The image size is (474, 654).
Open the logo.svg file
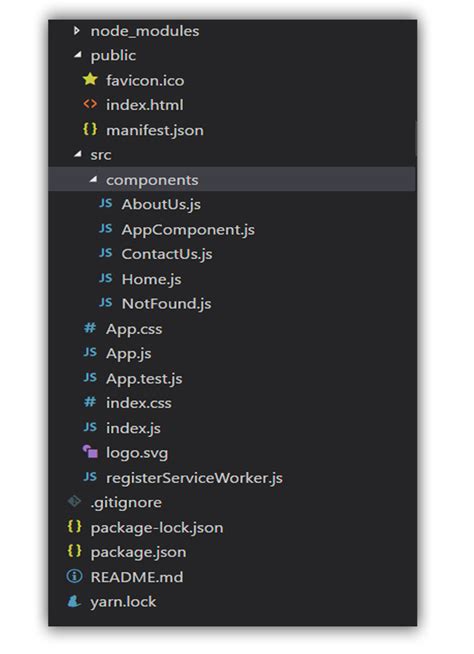137,453
